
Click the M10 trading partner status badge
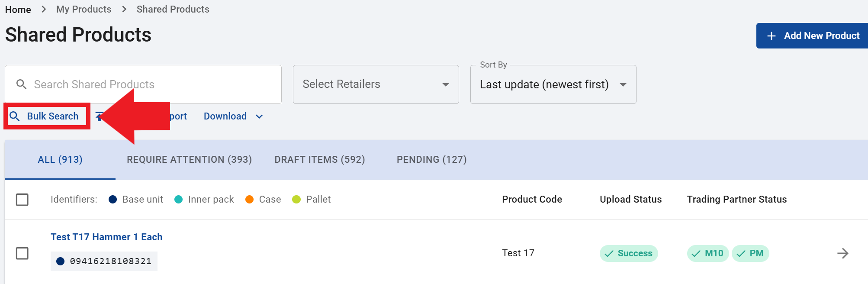pos(708,253)
